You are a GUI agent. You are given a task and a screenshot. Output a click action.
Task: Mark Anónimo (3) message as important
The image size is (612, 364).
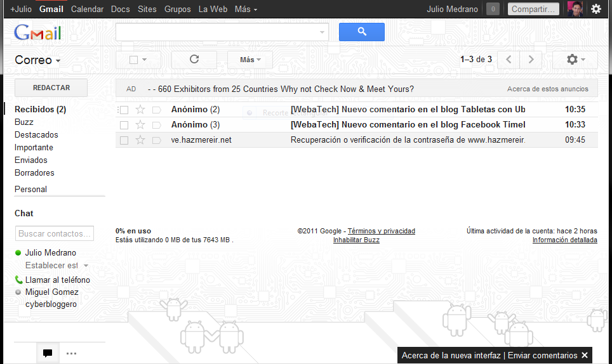(x=157, y=125)
